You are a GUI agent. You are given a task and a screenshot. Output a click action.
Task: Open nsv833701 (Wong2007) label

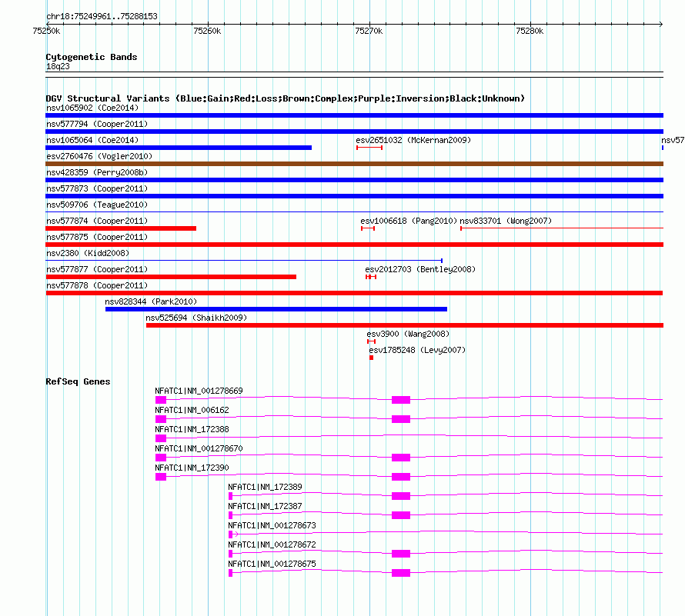pos(506,221)
